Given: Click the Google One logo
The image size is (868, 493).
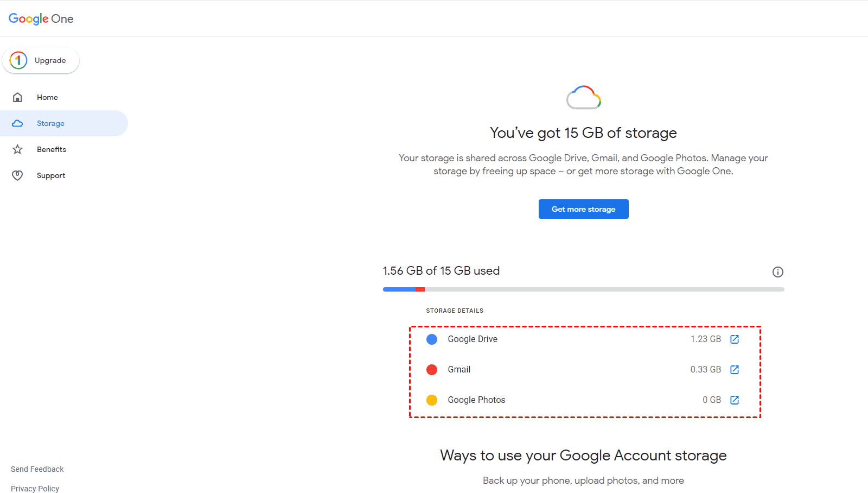Looking at the screenshot, I should 41,19.
